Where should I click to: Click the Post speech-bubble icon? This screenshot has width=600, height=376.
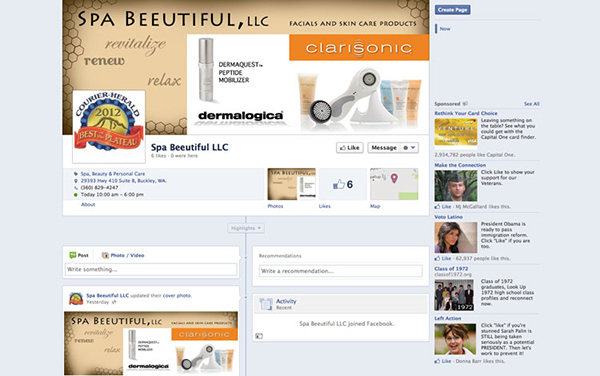pos(72,255)
